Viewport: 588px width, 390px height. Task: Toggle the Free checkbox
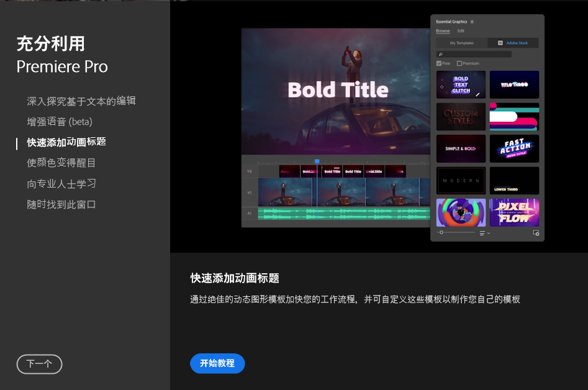(439, 63)
